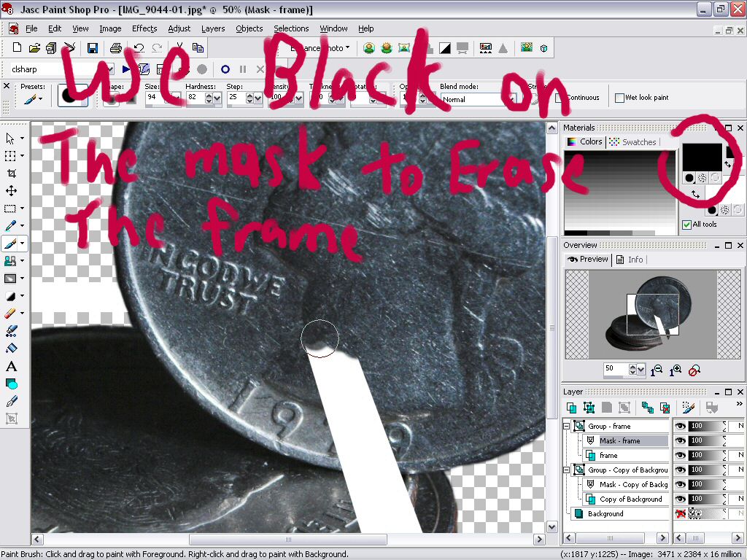Viewport: 747px width, 560px height.
Task: Select the Flood Fill tool
Action: 12,348
